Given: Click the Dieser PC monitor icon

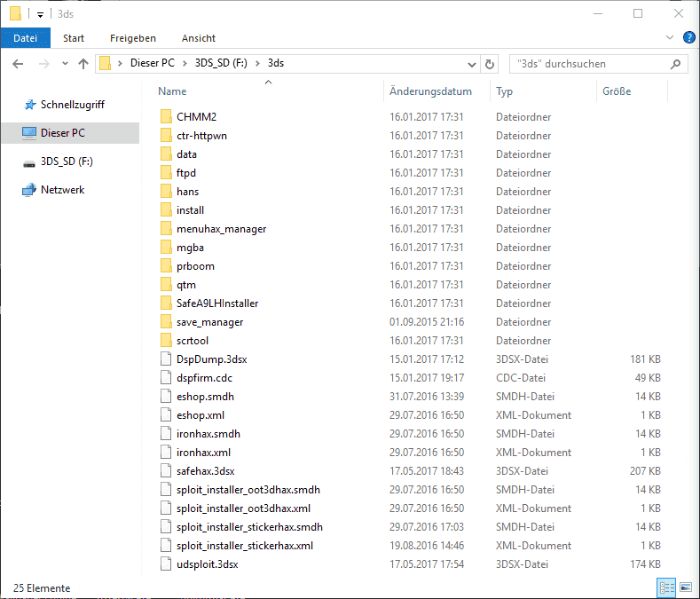Looking at the screenshot, I should point(29,133).
